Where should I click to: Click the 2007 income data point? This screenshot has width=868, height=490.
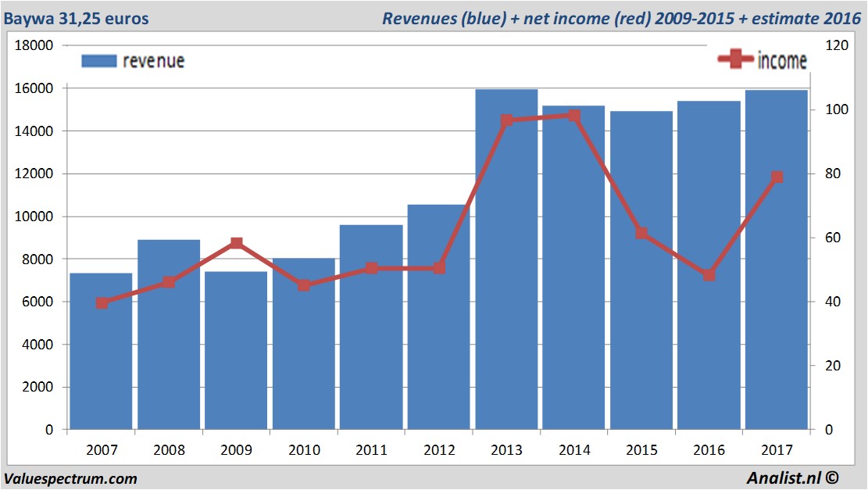click(102, 303)
